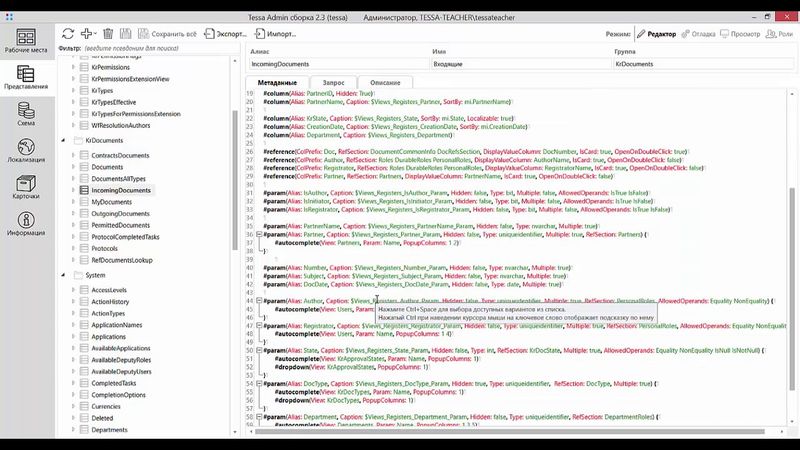The image size is (800, 450).
Task: Open the Информация sidebar section
Action: pos(26,225)
